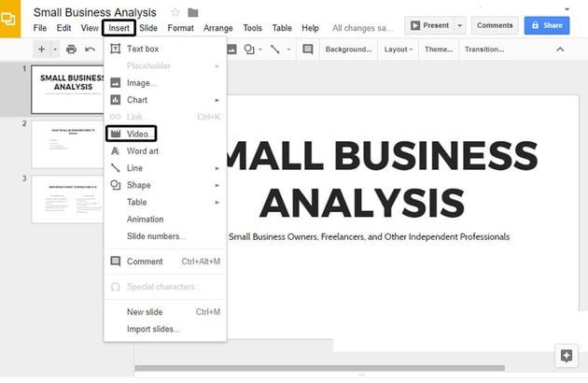588x383 pixels.
Task: Open the Slide menu
Action: [x=148, y=28]
